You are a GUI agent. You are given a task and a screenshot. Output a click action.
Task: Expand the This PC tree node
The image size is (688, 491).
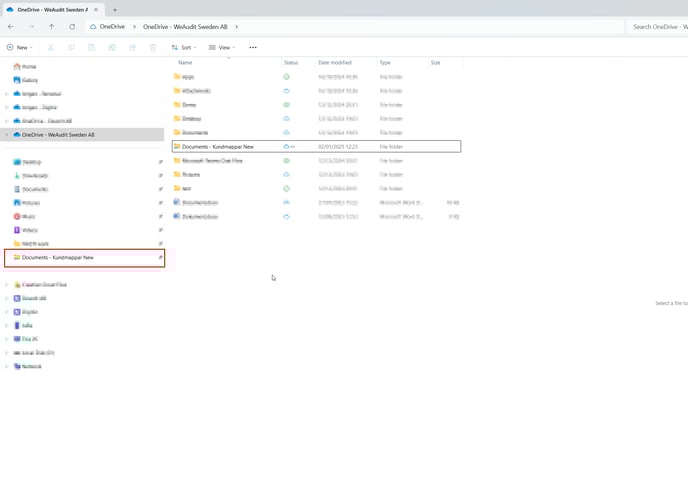click(x=7, y=339)
